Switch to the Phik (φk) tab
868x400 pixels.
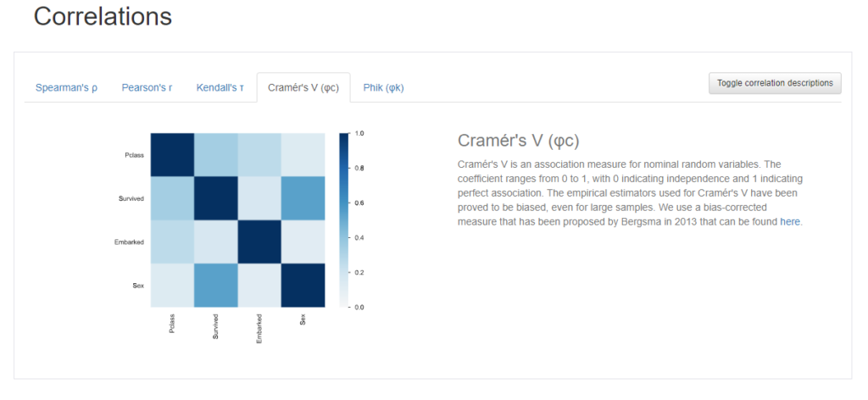[384, 87]
